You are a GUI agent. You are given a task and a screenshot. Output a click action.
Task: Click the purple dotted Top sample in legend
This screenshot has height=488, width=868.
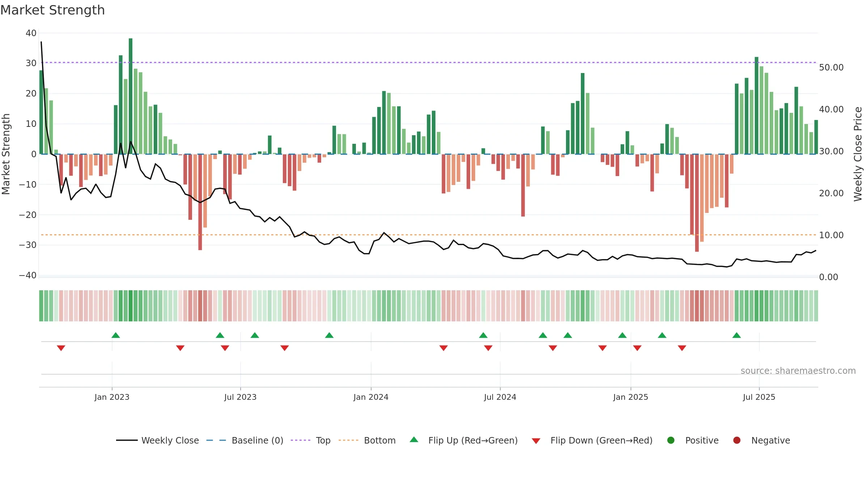pyautogui.click(x=301, y=440)
